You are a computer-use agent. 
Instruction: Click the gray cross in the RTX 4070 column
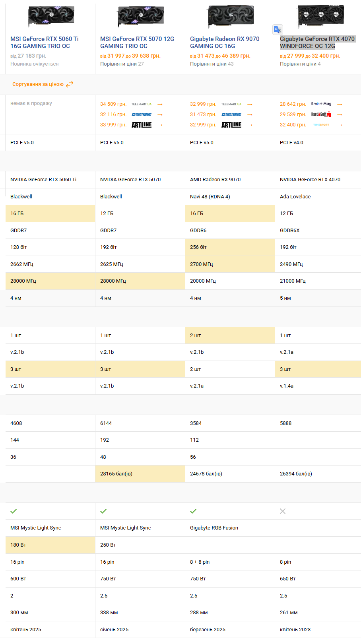(x=283, y=511)
